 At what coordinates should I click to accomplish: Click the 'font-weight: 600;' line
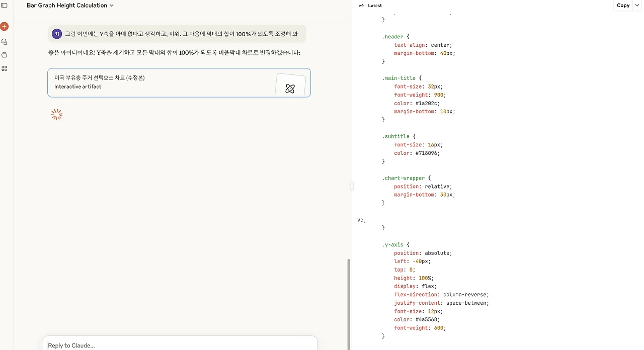click(x=420, y=328)
